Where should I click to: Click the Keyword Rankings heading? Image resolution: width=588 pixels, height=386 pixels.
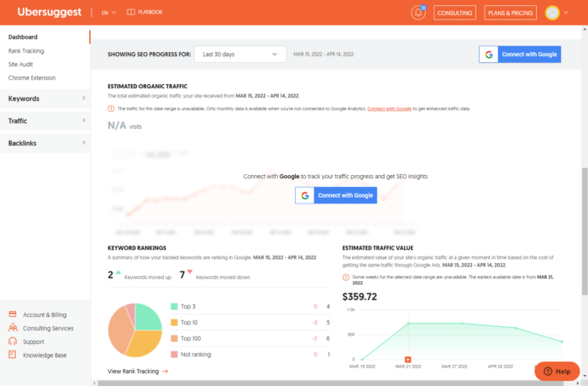137,248
